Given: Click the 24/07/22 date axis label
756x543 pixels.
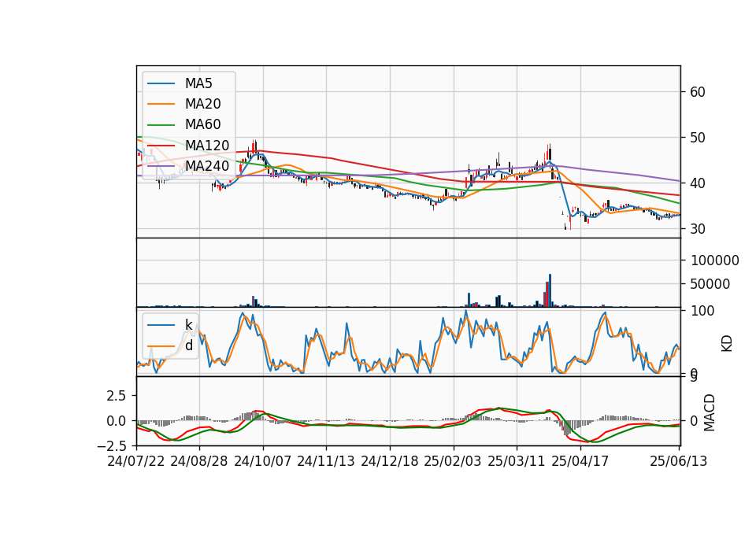Looking at the screenshot, I should pyautogui.click(x=136, y=462).
